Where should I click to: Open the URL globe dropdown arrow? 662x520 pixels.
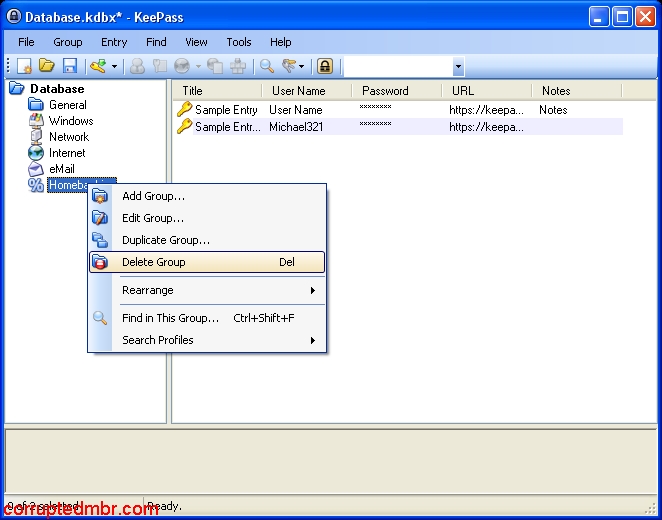click(198, 67)
